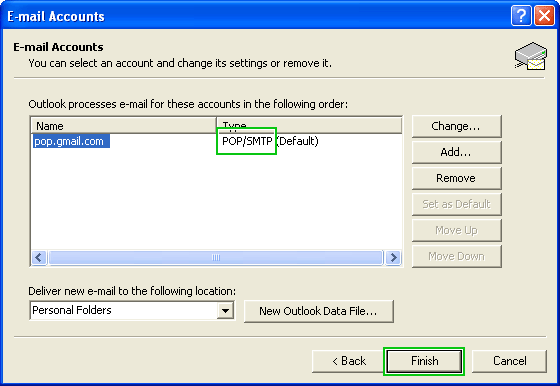Click the right scroll arrow of account list
The width and height of the screenshot is (560, 386).
coord(394,257)
